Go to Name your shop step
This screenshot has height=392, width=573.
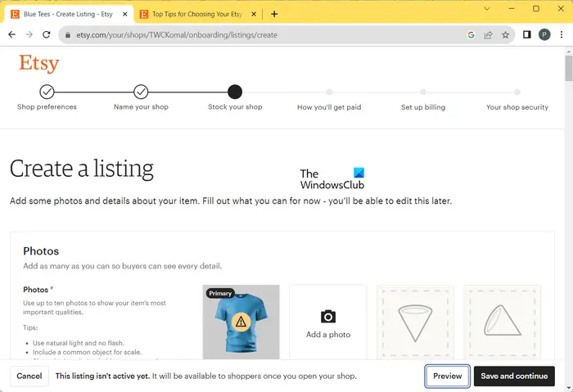coord(141,97)
